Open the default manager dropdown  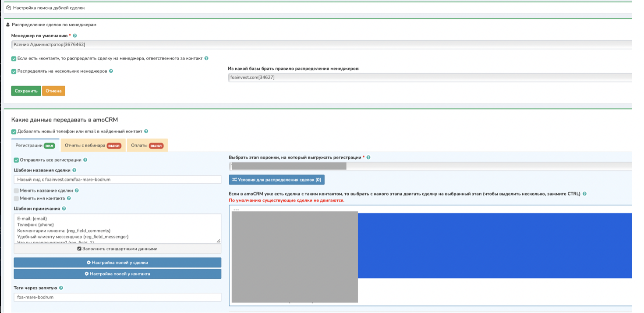coord(322,44)
